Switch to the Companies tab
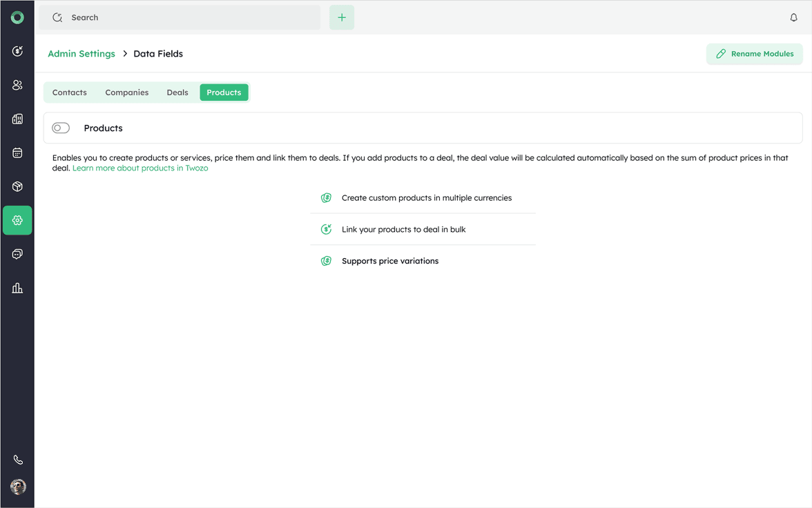The width and height of the screenshot is (812, 508). coord(126,92)
